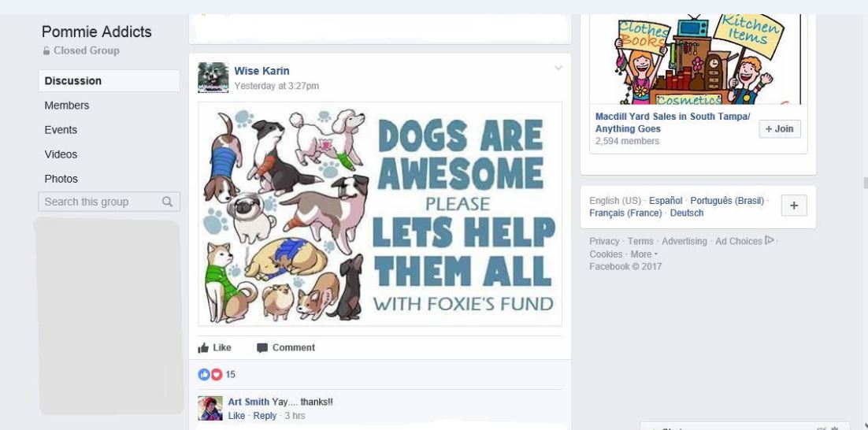Click the page scrollbar thumb on the right

[865, 183]
